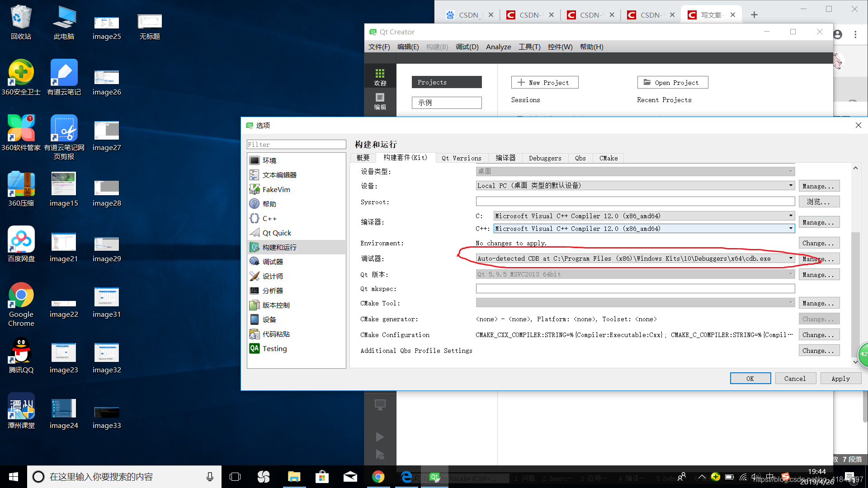868x488 pixels.
Task: Click Manage button next to 编译器
Action: [817, 222]
